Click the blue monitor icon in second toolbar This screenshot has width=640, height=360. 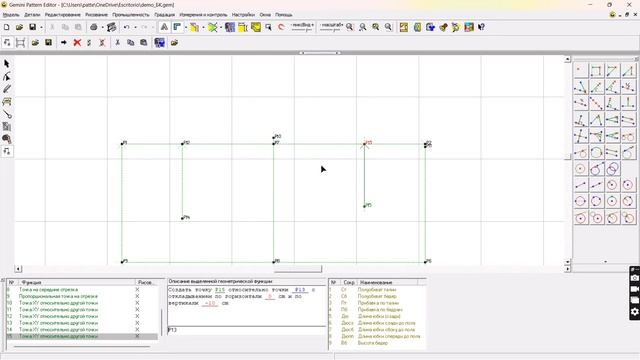(x=160, y=42)
